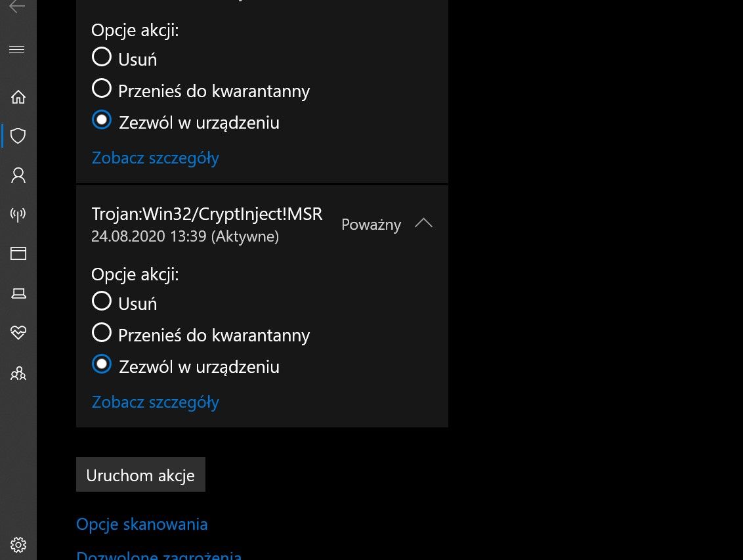Open Account protection person icon

(18, 175)
